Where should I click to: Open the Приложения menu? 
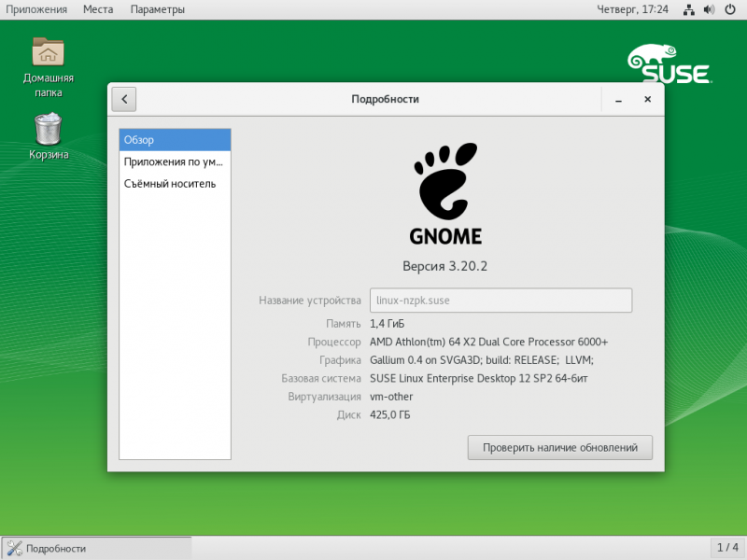pos(36,9)
